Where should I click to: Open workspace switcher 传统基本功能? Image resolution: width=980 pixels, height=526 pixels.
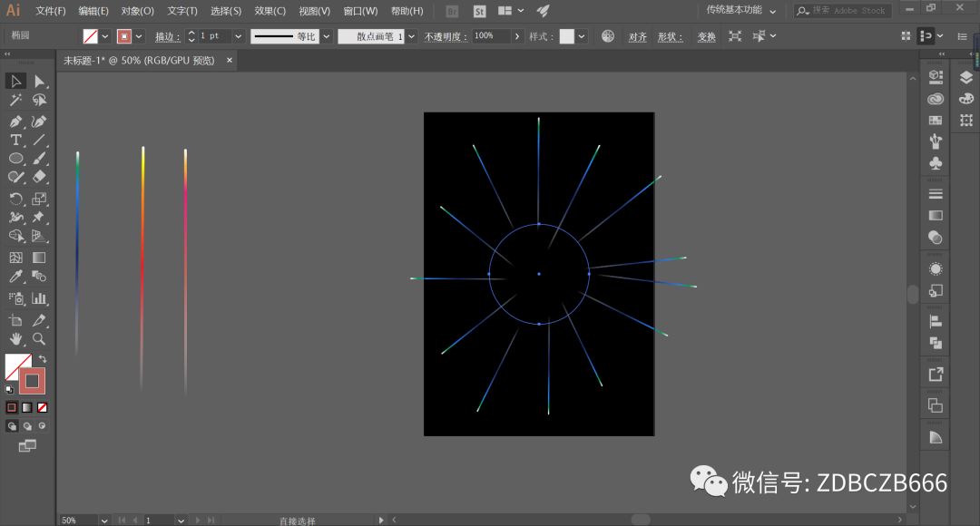pos(741,10)
